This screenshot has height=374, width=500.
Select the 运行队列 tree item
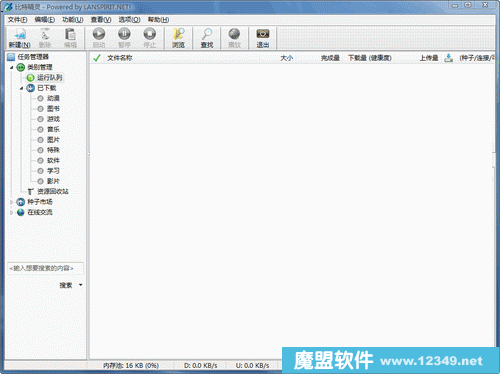(x=44, y=78)
